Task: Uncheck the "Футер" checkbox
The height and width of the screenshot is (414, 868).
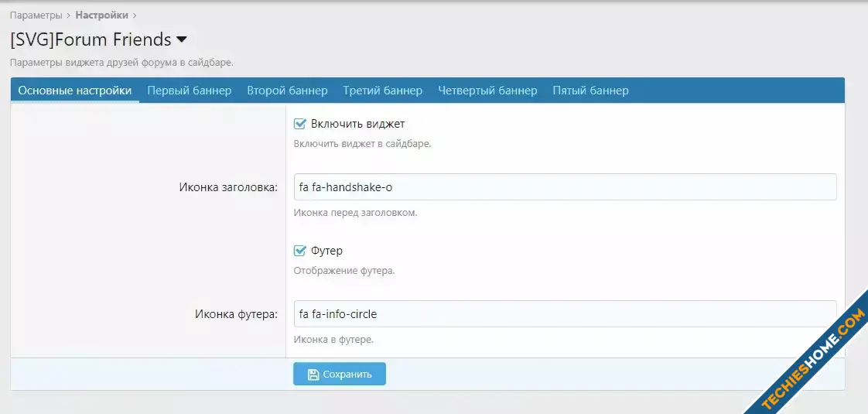Action: coord(301,251)
